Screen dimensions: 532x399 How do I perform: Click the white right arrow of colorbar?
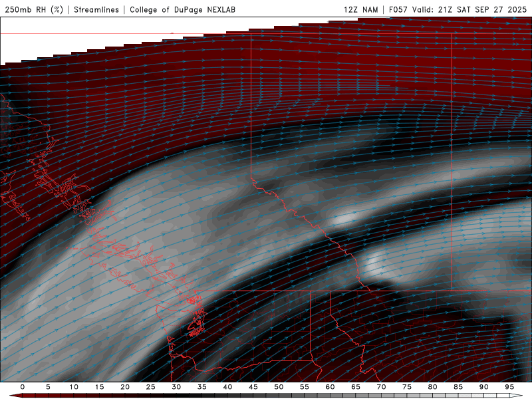517,396
